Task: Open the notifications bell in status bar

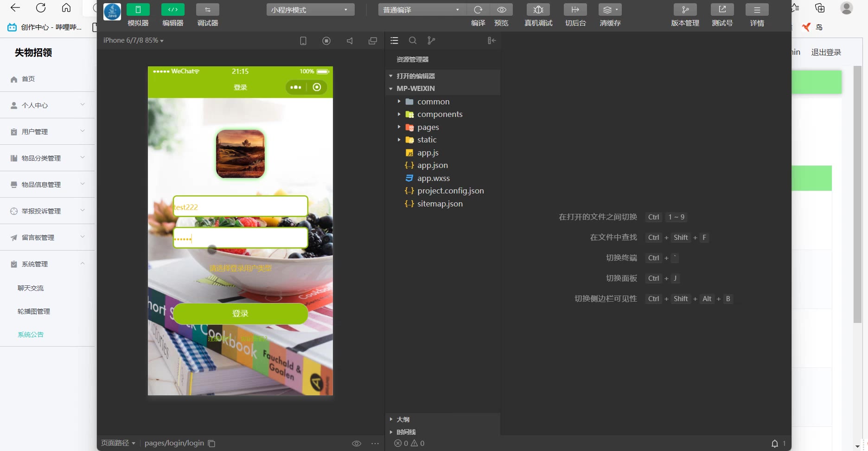Action: (x=775, y=444)
